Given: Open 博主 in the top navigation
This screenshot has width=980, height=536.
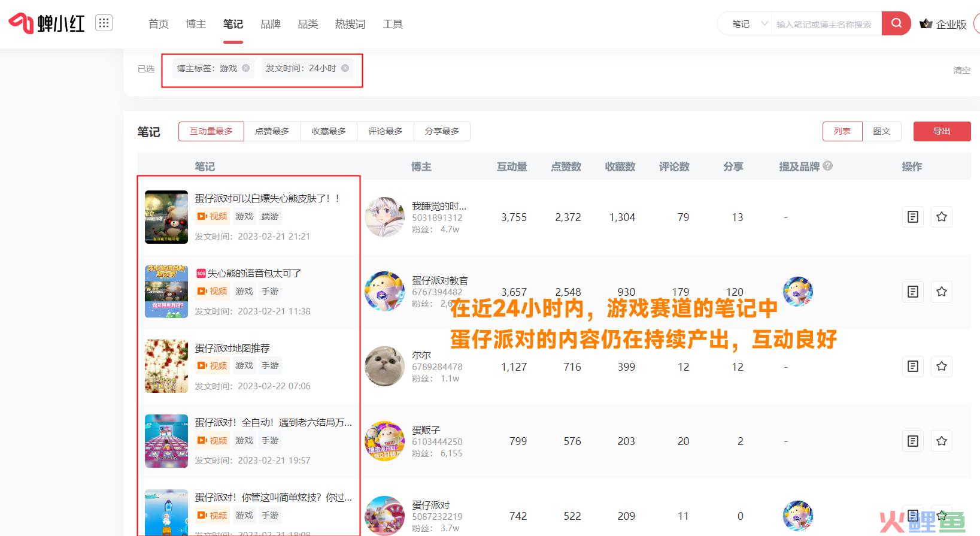Looking at the screenshot, I should click(x=196, y=24).
